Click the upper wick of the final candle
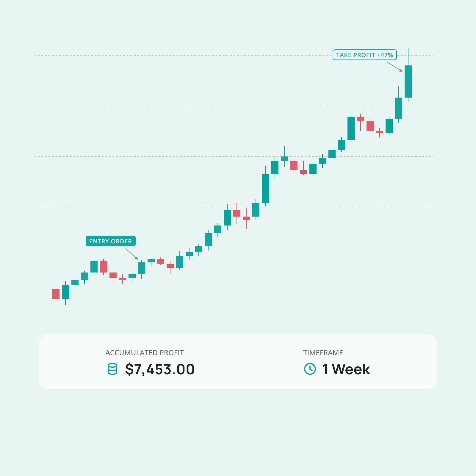476x476 pixels. [x=408, y=57]
